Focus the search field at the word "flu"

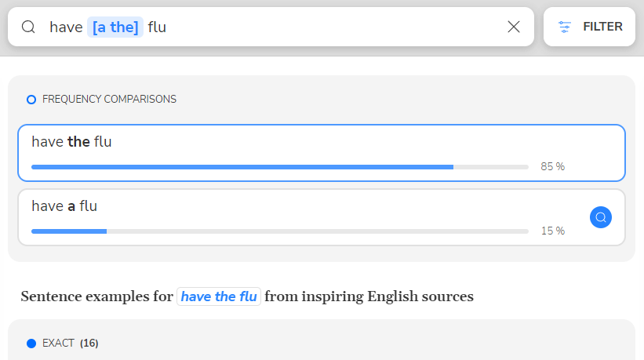coord(157,27)
